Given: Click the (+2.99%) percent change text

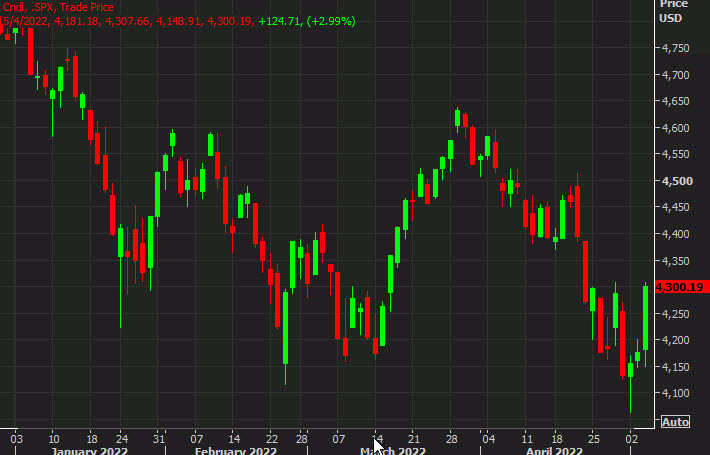Looking at the screenshot, I should 331,21.
